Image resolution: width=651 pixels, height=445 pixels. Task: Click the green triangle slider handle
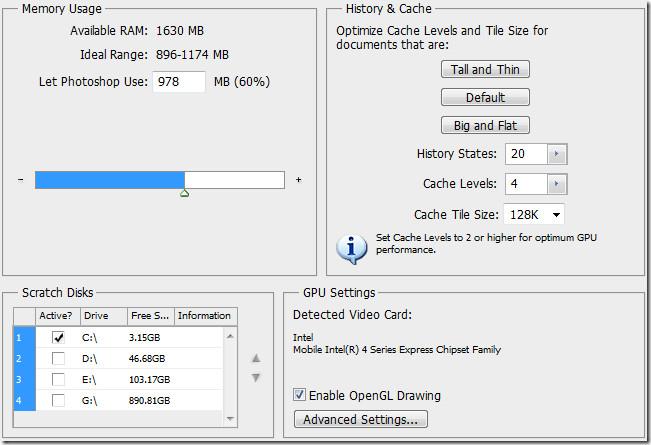(x=185, y=193)
